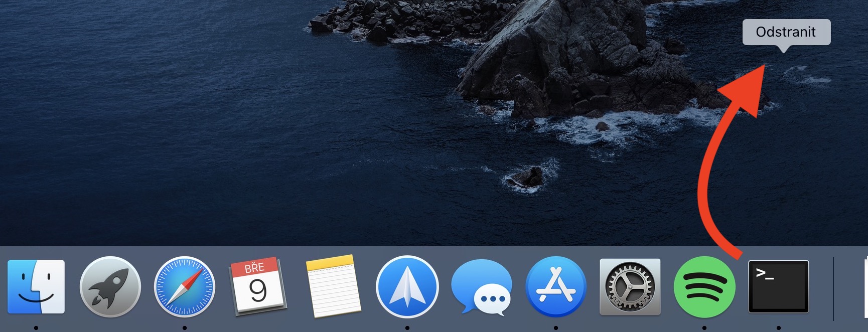Open the Safari compass icon

[x=184, y=287]
